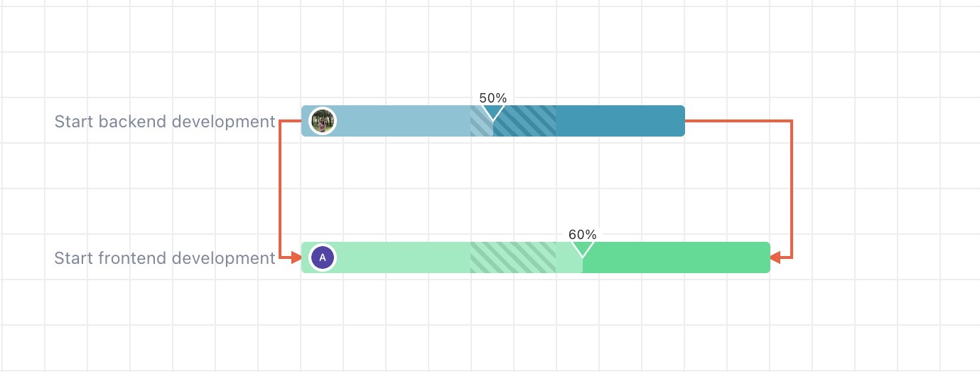Select the 60% progress triangle marker
This screenshot has width=980, height=372.
[x=583, y=249]
